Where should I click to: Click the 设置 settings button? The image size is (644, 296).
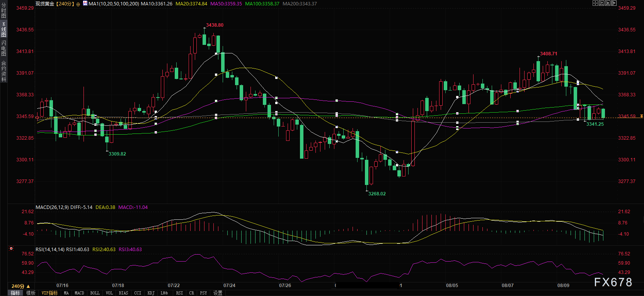[x=218, y=293]
